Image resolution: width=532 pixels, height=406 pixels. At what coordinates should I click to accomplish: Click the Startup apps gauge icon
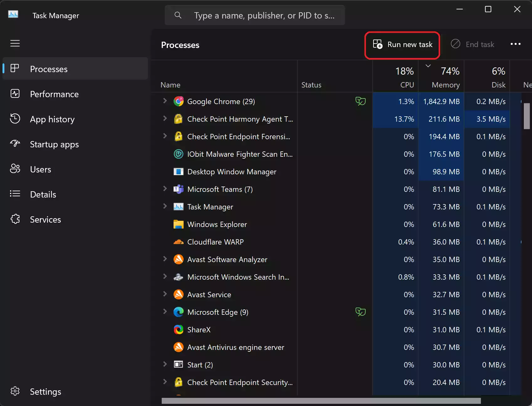(x=15, y=144)
